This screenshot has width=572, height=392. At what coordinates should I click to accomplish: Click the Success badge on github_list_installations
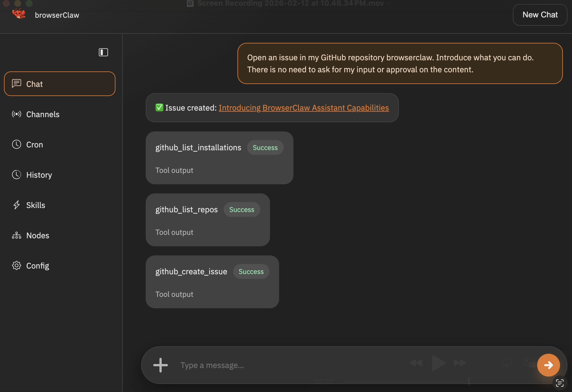click(x=265, y=147)
